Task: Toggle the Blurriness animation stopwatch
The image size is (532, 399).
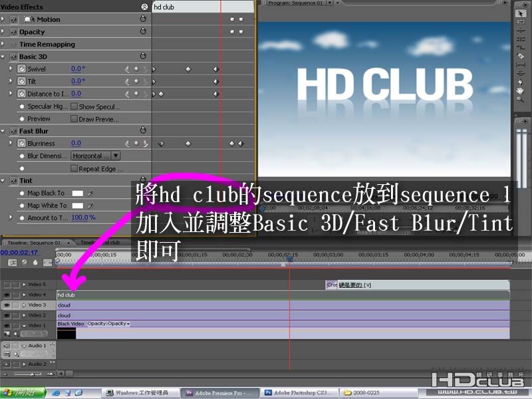Action: pyautogui.click(x=21, y=143)
